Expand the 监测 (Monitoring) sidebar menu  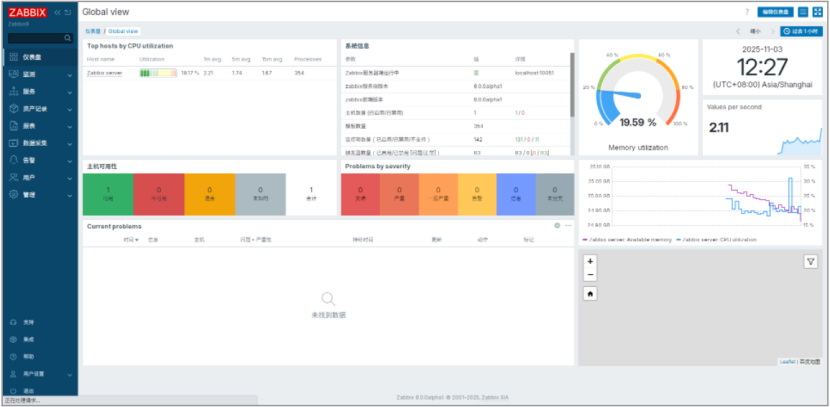(x=40, y=75)
